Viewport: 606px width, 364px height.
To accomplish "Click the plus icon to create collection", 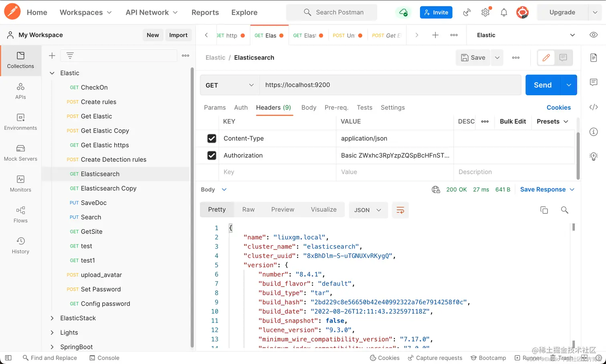I will tap(52, 56).
